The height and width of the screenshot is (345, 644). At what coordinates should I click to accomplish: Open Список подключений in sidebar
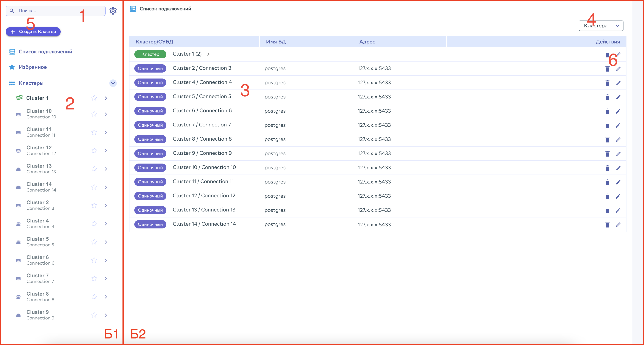(45, 52)
